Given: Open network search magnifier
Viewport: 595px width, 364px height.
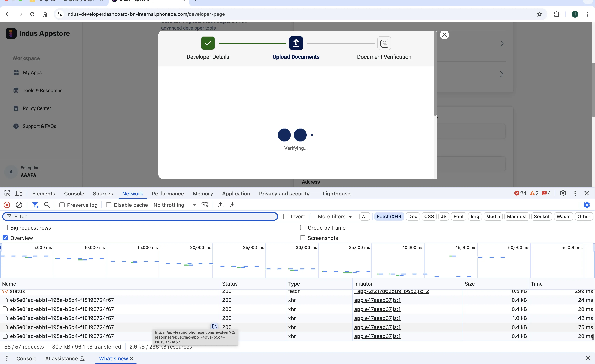Looking at the screenshot, I should pyautogui.click(x=47, y=205).
